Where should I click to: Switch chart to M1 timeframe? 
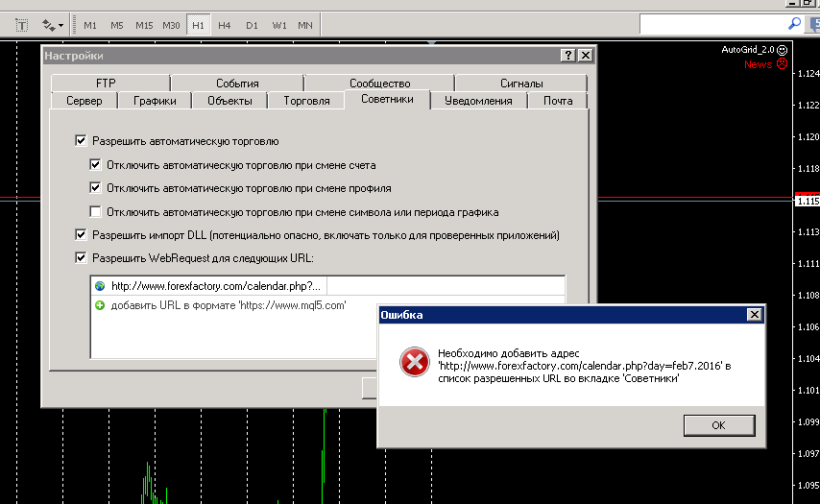[x=90, y=25]
